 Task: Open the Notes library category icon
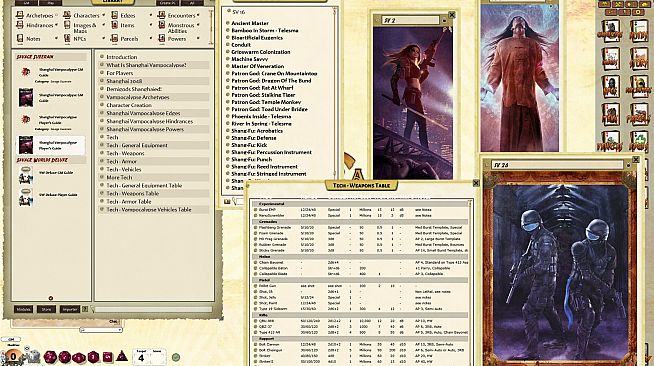click(20, 38)
